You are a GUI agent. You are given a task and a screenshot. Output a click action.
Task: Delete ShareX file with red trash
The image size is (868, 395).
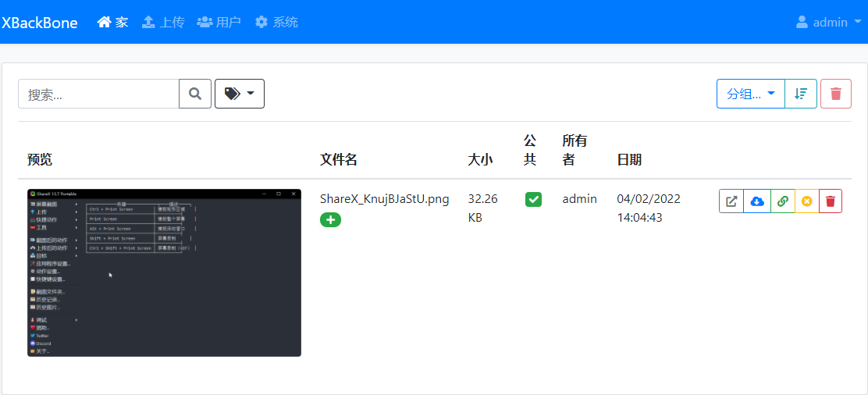[x=831, y=201]
